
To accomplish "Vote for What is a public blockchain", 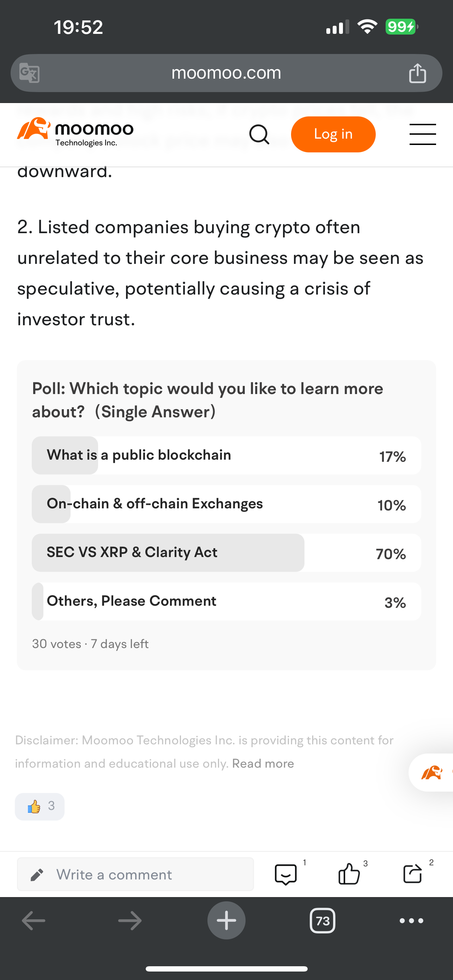I will (226, 455).
